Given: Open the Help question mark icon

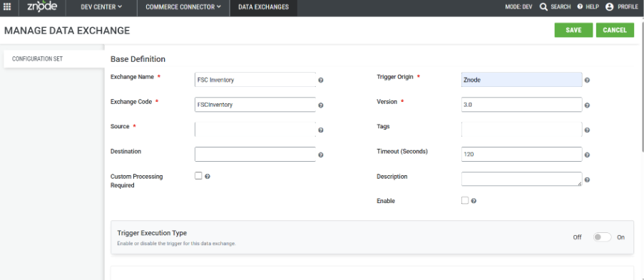Looking at the screenshot, I should tap(580, 6).
